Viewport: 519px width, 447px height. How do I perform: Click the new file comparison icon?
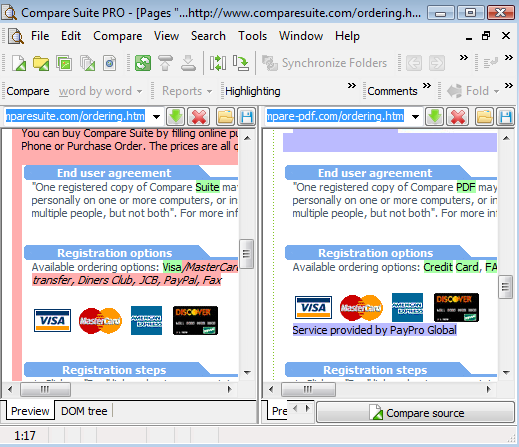(x=19, y=63)
